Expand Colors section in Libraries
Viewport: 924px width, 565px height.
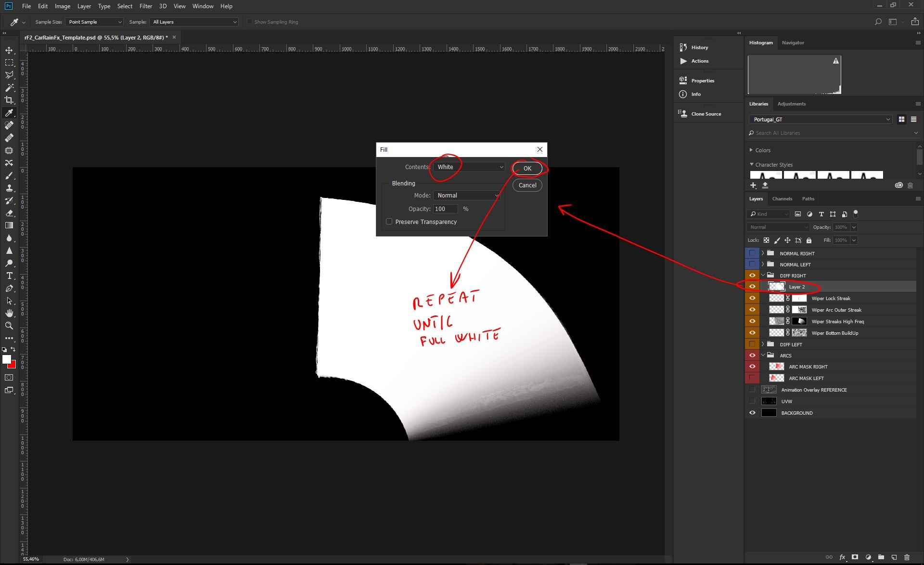(752, 150)
